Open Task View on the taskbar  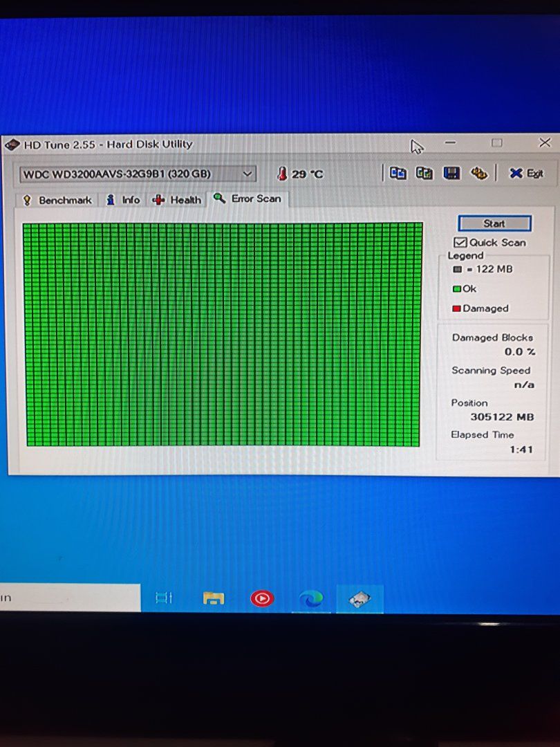164,598
